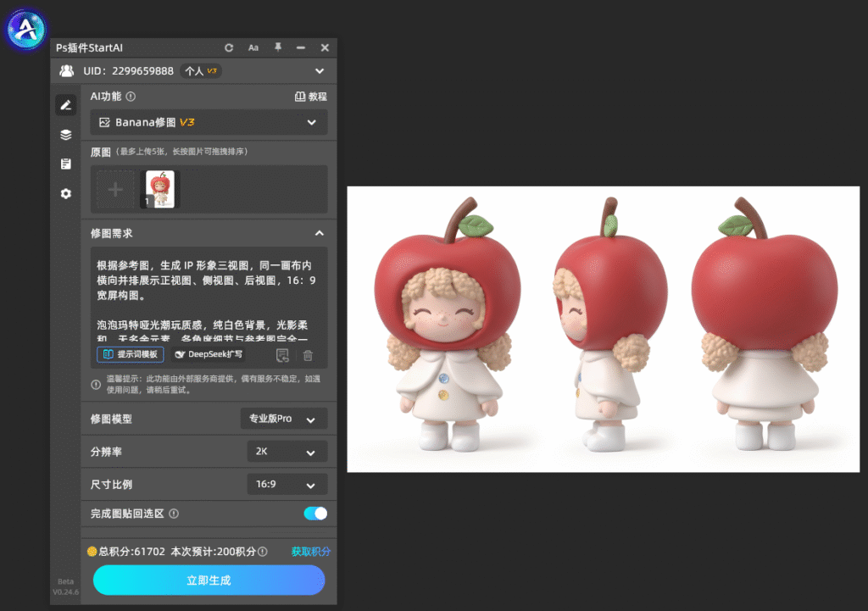This screenshot has width=868, height=611.
Task: Select the uploaded apple doll thumbnail
Action: click(160, 189)
